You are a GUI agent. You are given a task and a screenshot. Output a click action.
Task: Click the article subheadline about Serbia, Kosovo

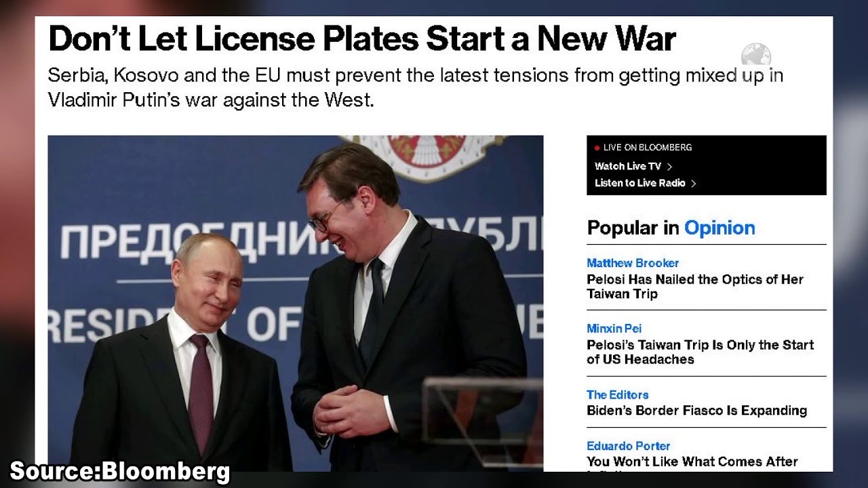coord(416,87)
